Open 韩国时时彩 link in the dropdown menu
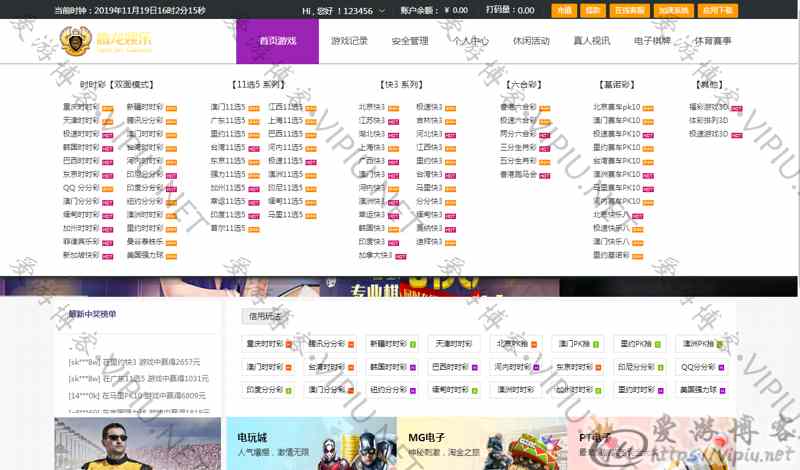Screen dimensions: 800x470 click(x=81, y=147)
